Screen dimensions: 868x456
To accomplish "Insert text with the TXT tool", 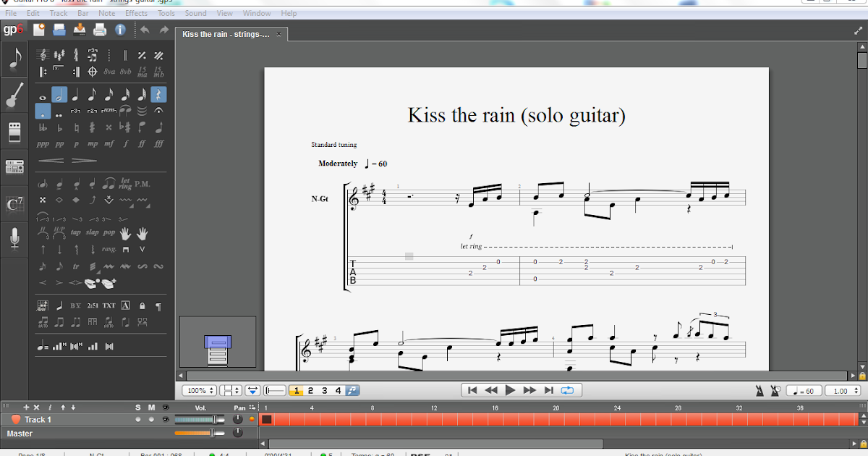I will 109,305.
